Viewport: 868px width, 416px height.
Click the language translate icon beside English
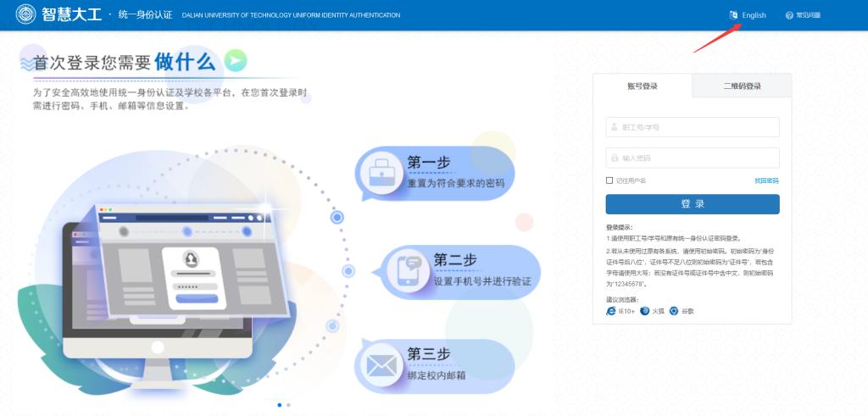click(x=733, y=15)
